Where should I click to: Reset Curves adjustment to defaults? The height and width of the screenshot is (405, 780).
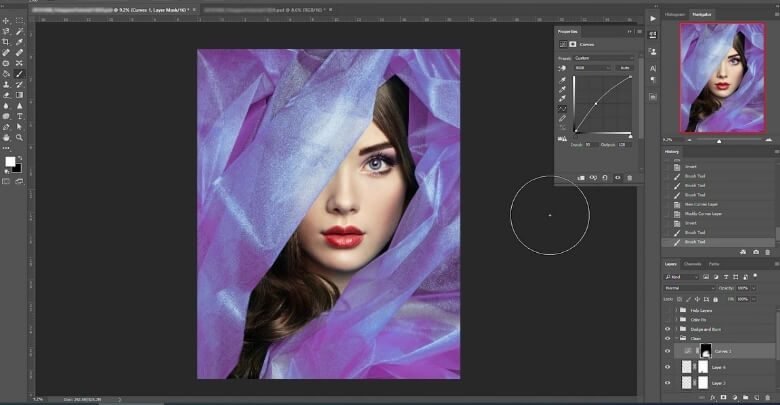tap(605, 178)
